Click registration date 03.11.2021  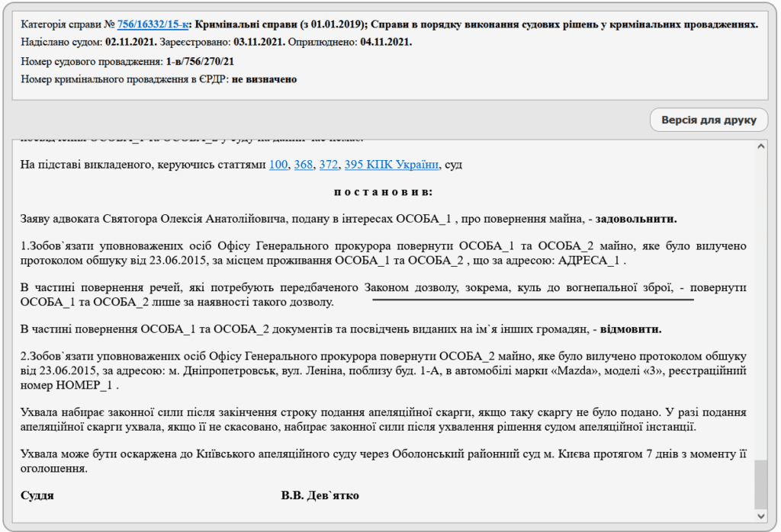click(259, 43)
